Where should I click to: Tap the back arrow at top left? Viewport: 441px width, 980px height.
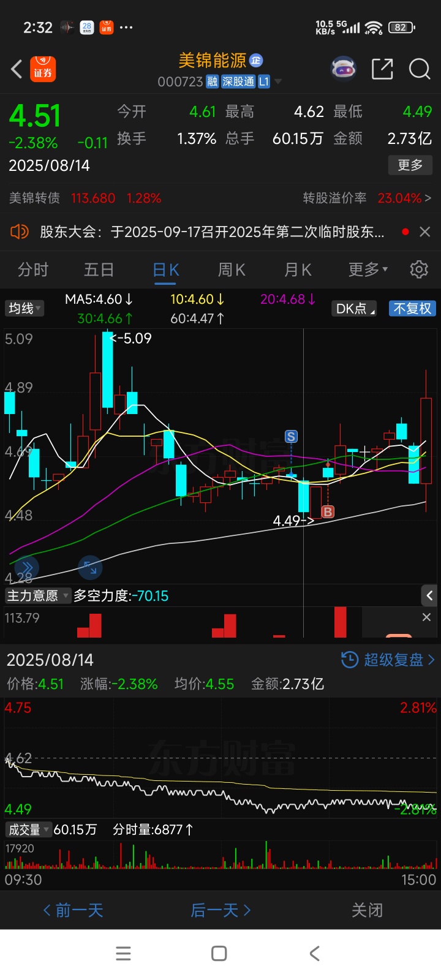point(17,69)
